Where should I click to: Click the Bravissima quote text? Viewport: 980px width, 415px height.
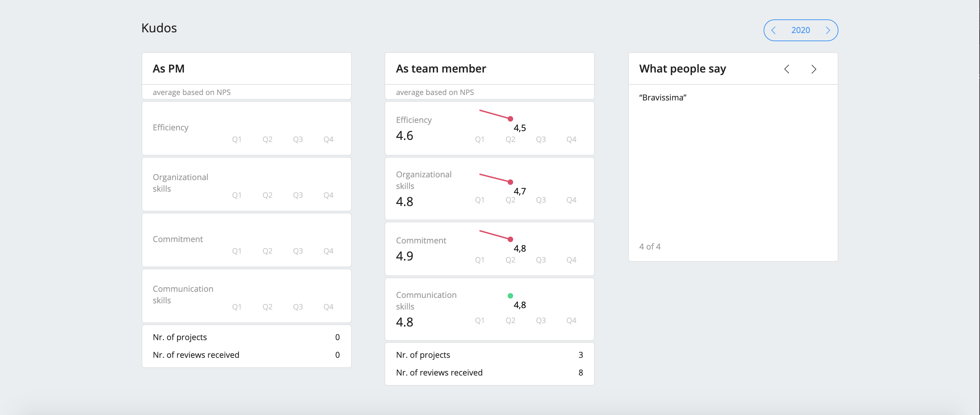(x=663, y=97)
